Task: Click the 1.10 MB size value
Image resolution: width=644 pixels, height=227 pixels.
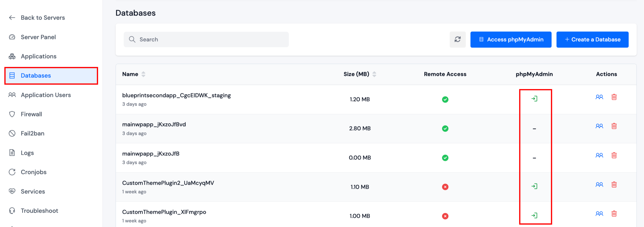Action: click(360, 187)
